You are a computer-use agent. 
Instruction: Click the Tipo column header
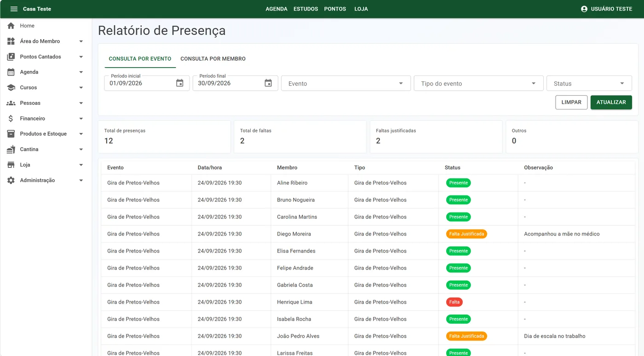click(x=360, y=168)
